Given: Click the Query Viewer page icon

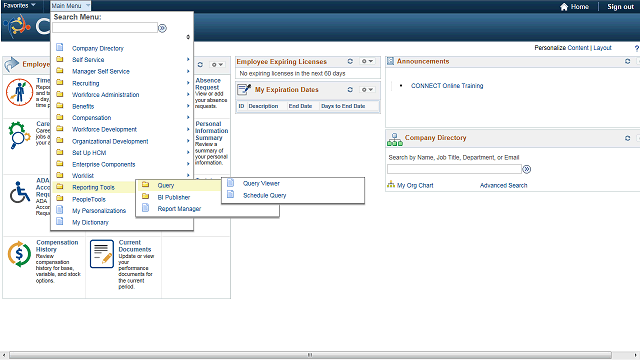Looking at the screenshot, I should [x=231, y=182].
